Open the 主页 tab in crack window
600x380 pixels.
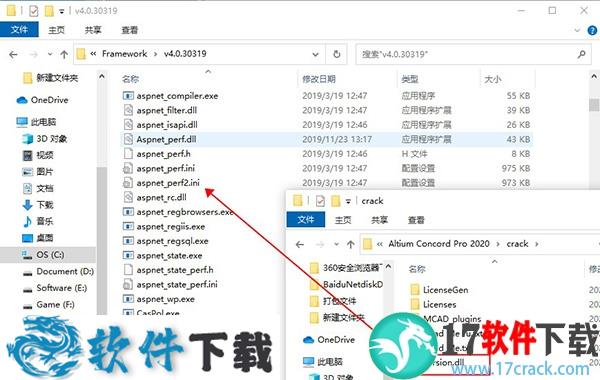tap(342, 220)
